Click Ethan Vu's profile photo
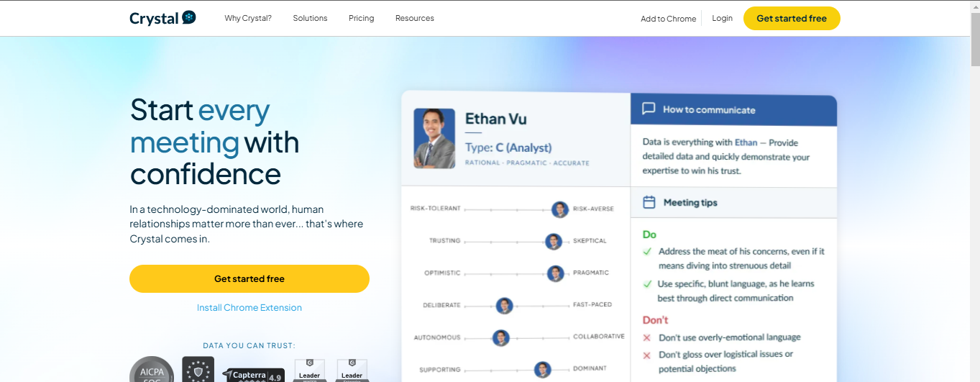Viewport: 980px width, 382px height. pyautogui.click(x=434, y=138)
